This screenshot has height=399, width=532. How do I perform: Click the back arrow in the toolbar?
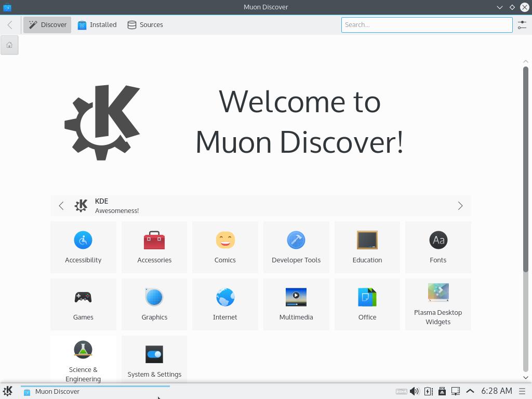(10, 25)
